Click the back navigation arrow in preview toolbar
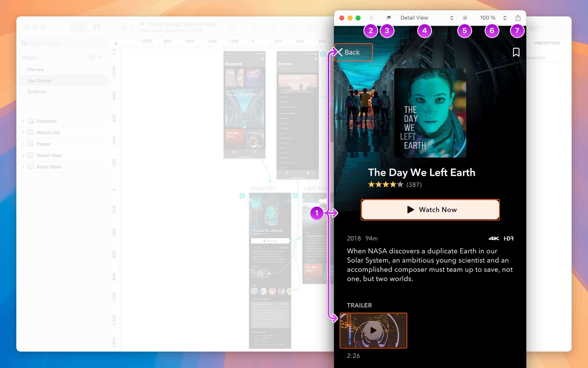 point(371,18)
